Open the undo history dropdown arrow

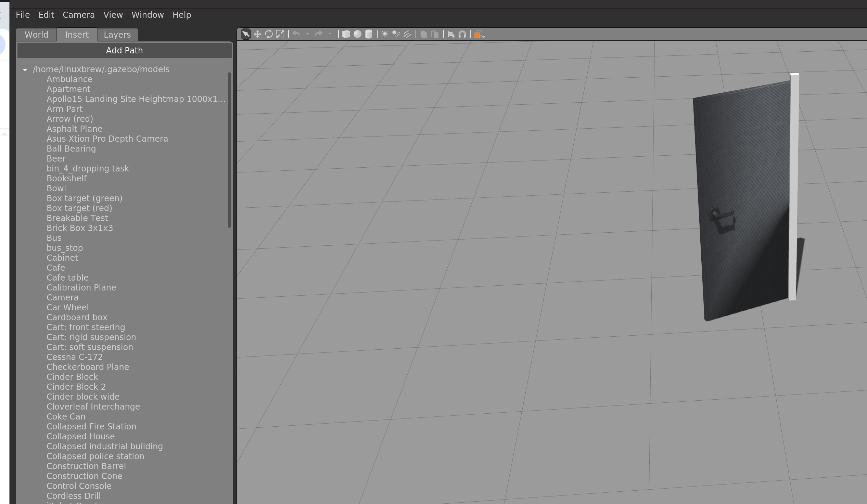point(307,34)
